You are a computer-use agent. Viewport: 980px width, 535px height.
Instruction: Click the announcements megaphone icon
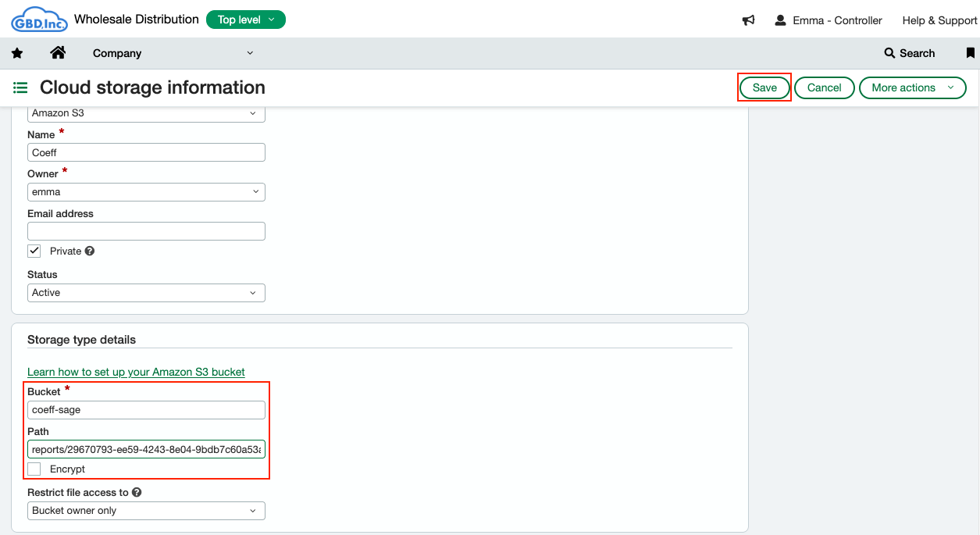(x=748, y=20)
